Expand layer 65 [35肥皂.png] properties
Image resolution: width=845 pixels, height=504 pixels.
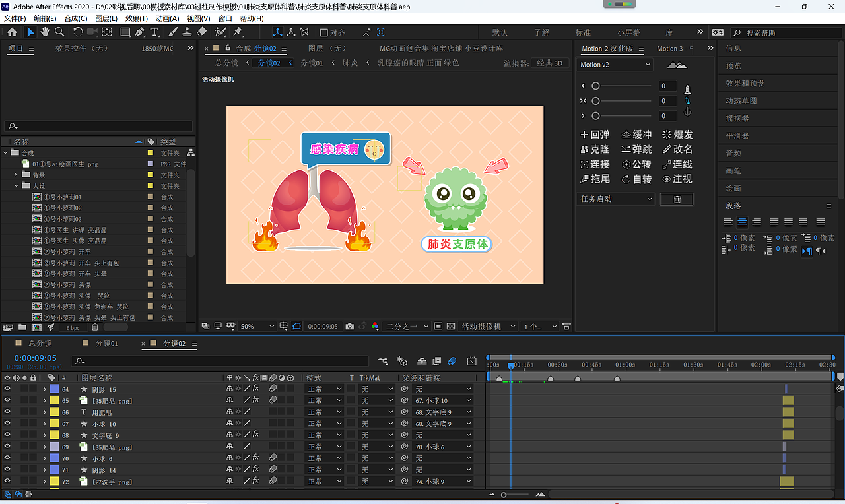(44, 400)
